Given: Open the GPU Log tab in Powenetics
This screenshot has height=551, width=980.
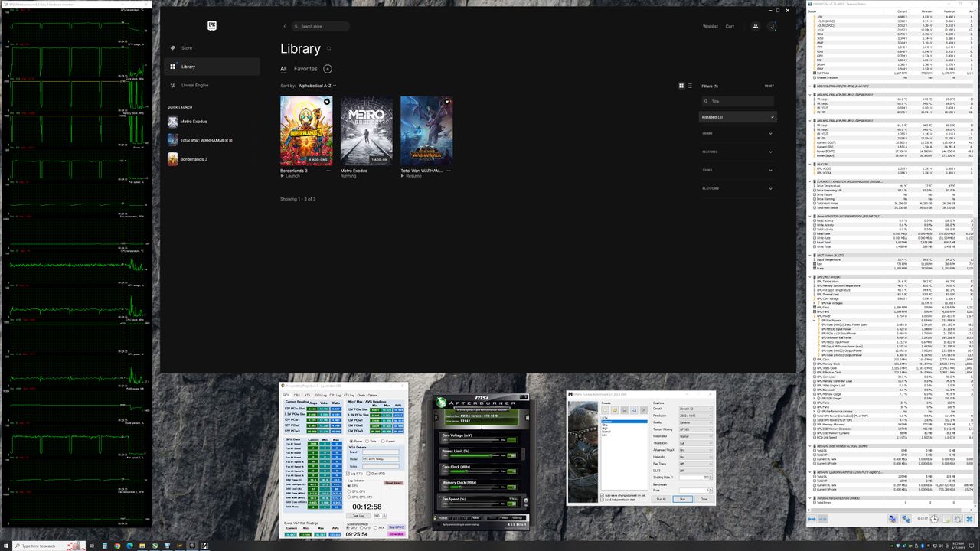Looking at the screenshot, I should pyautogui.click(x=321, y=395).
